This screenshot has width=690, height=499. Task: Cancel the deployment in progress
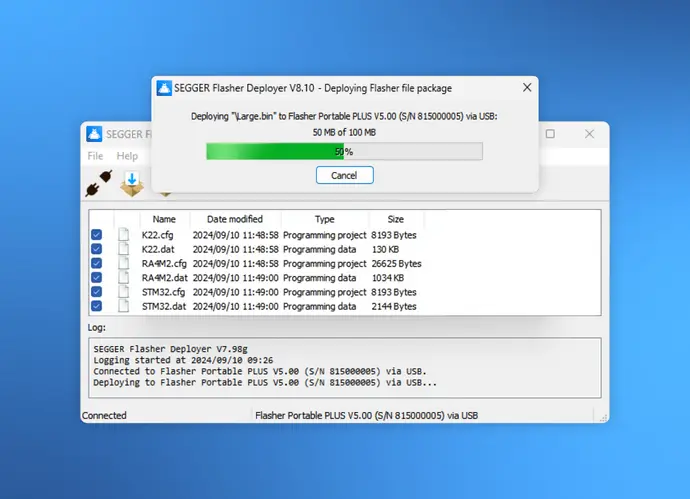tap(344, 175)
